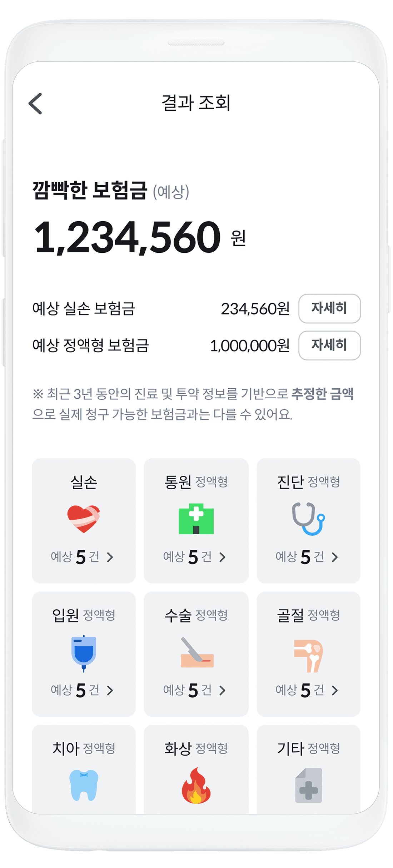Open 자세히 for 예상 정액형 보험금

click(x=329, y=345)
